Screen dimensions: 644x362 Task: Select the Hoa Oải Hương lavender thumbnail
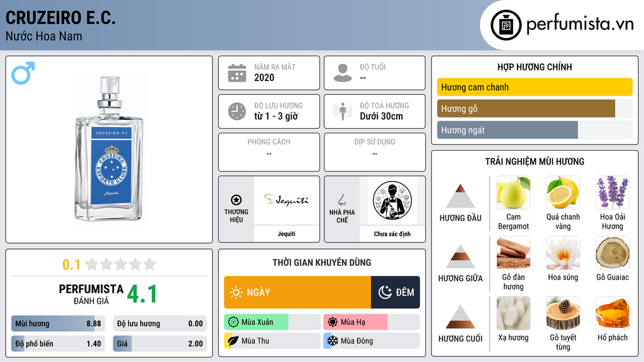(613, 192)
